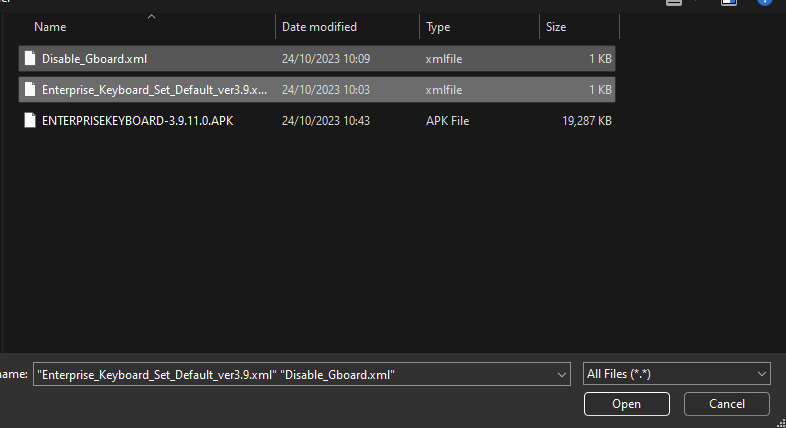Click date 24/10/2023 10:09 cell
786x428 pixels.
click(326, 59)
